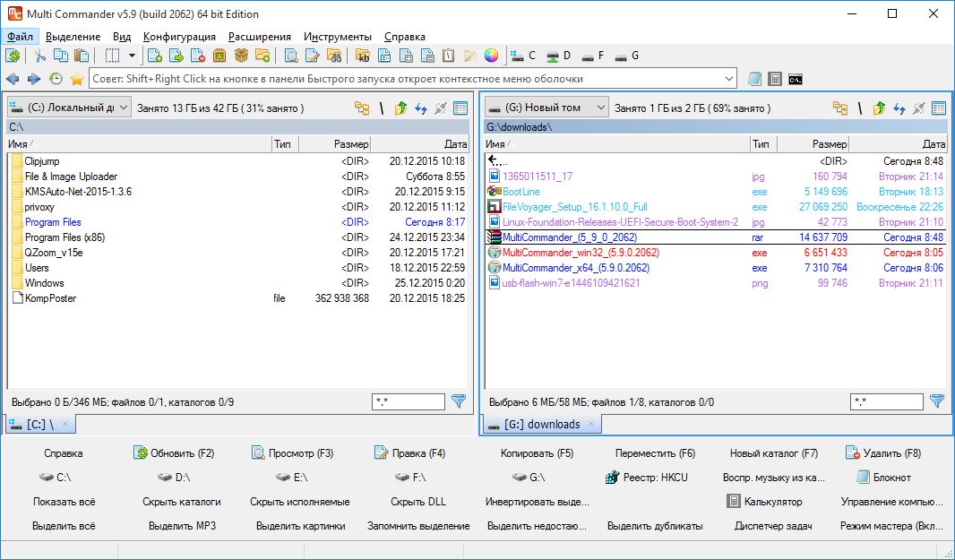Viewport: 955px width, 560px height.
Task: Toggle 'Режим мастера' button
Action: [890, 526]
